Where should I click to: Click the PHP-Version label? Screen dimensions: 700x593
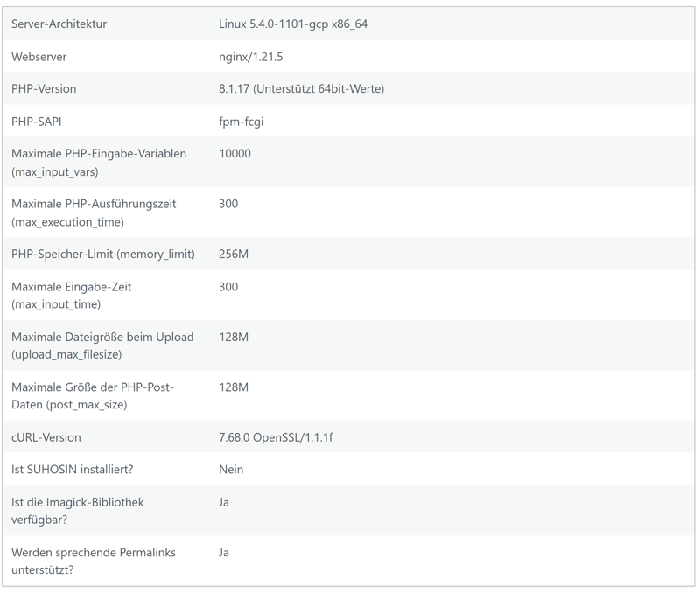coord(44,89)
